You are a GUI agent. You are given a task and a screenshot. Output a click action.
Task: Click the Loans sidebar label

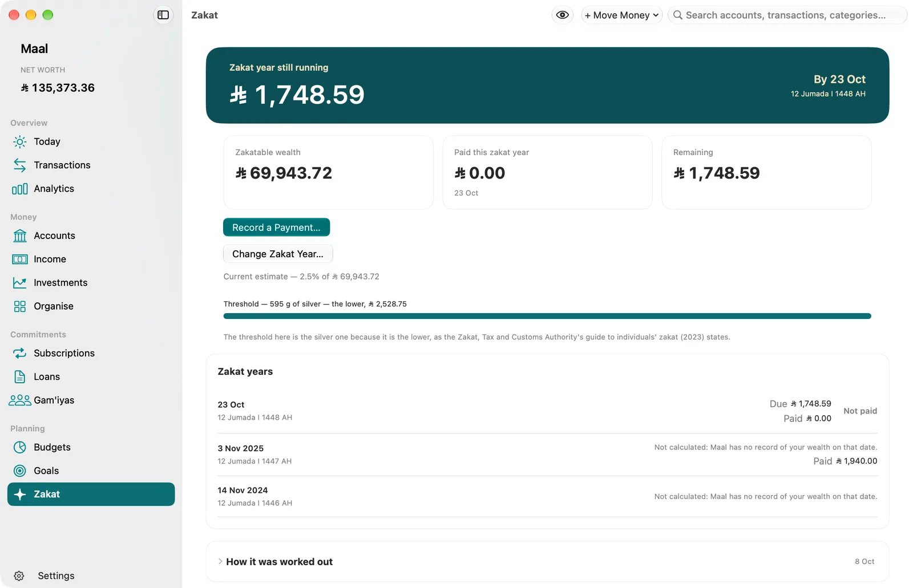(47, 376)
